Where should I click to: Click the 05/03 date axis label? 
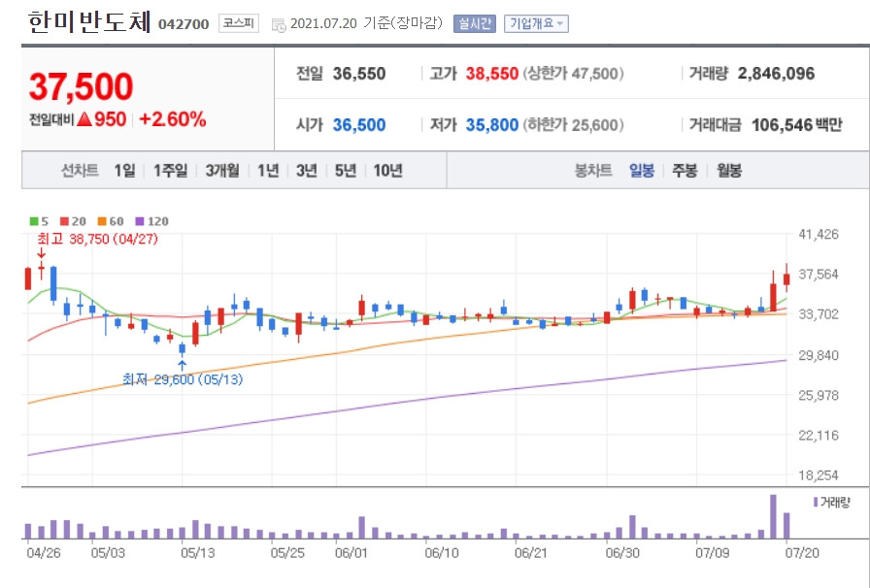point(108,553)
